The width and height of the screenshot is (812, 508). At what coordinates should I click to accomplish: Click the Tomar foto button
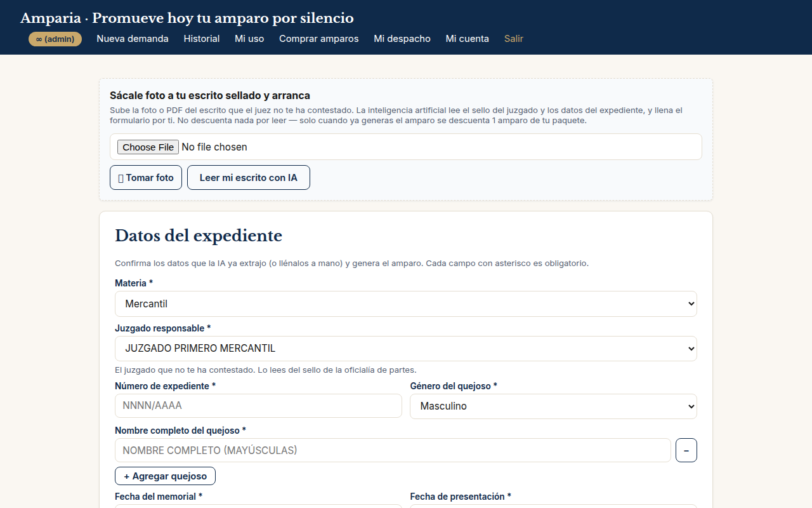(x=146, y=178)
